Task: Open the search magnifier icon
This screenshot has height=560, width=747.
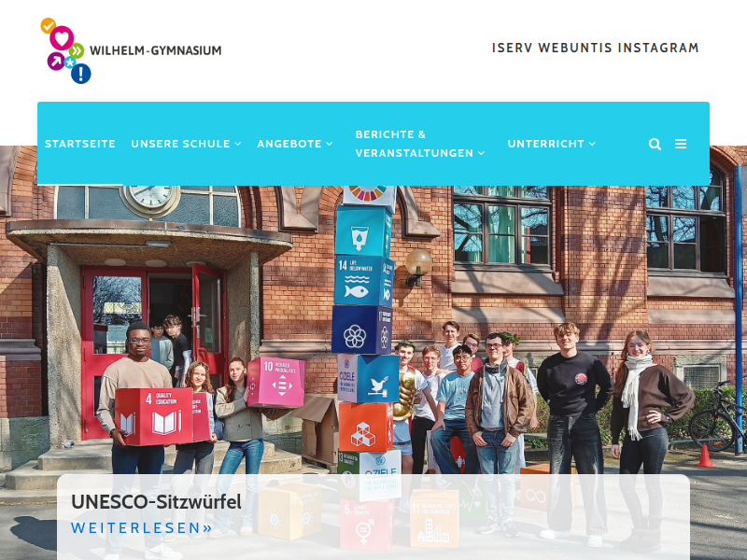Action: point(655,144)
